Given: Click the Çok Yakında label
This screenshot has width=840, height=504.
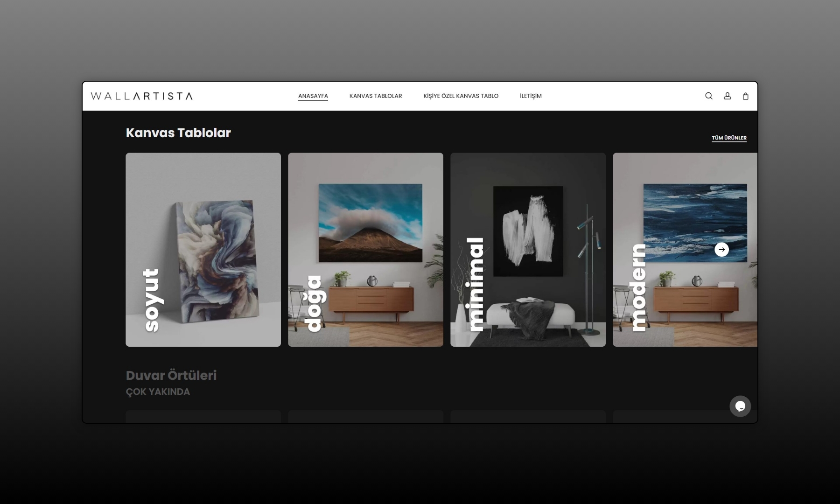Looking at the screenshot, I should (158, 392).
